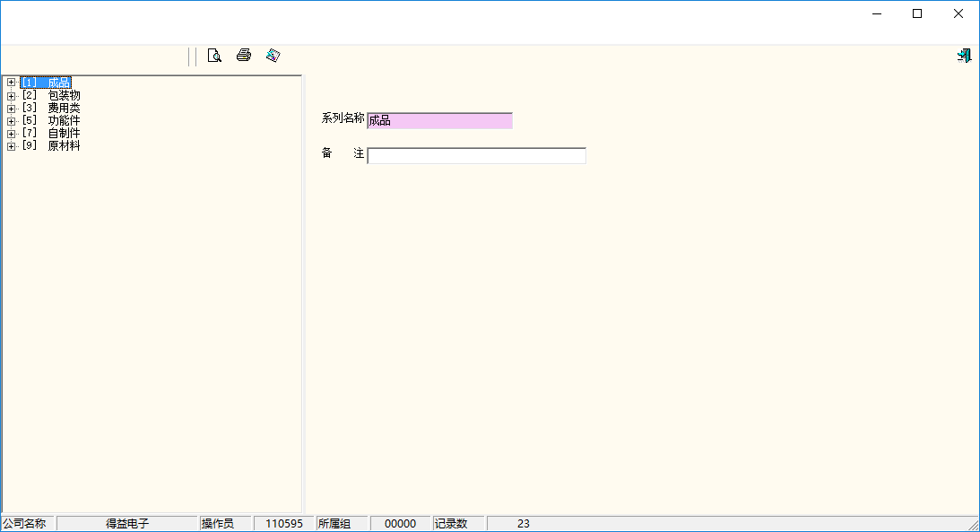Click the operator number 110595

click(x=283, y=524)
